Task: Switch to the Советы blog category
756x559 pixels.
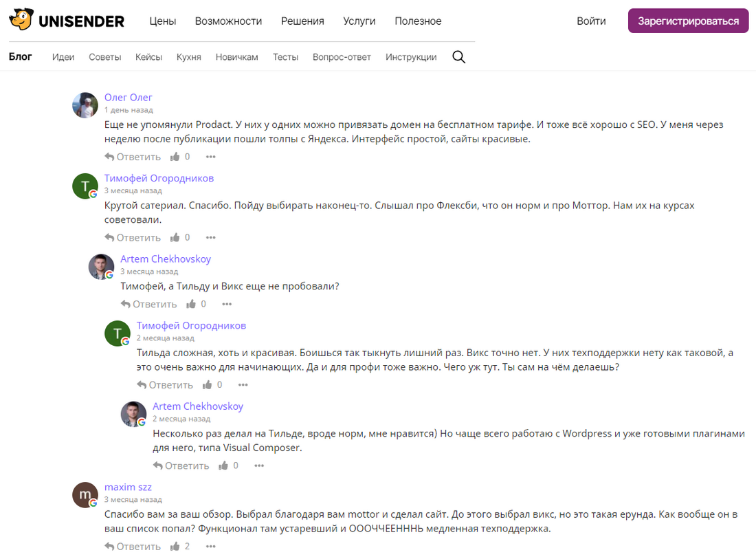Action: [x=104, y=57]
